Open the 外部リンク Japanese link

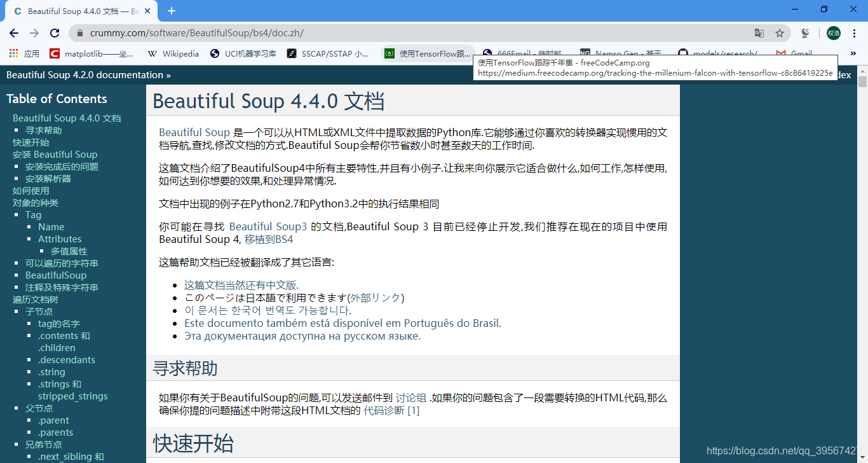point(376,298)
